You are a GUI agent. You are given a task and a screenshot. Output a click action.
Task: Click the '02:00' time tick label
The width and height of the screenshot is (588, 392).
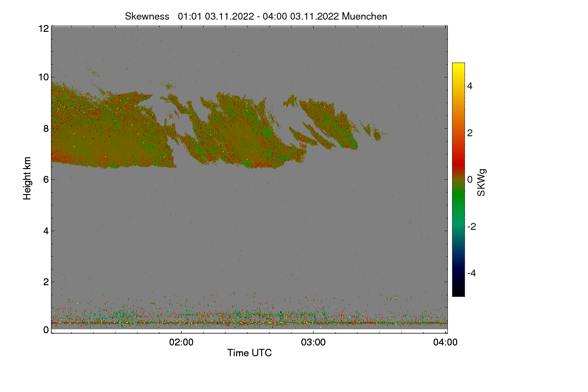tap(181, 342)
